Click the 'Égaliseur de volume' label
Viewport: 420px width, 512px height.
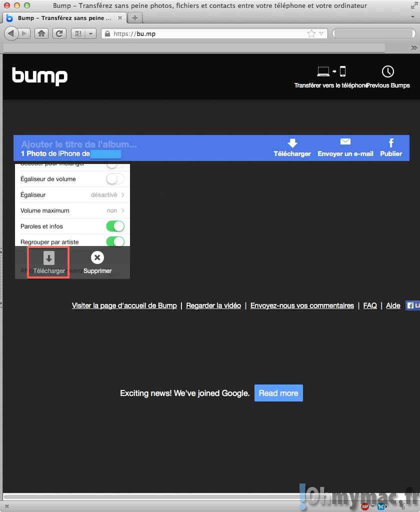pyautogui.click(x=48, y=179)
